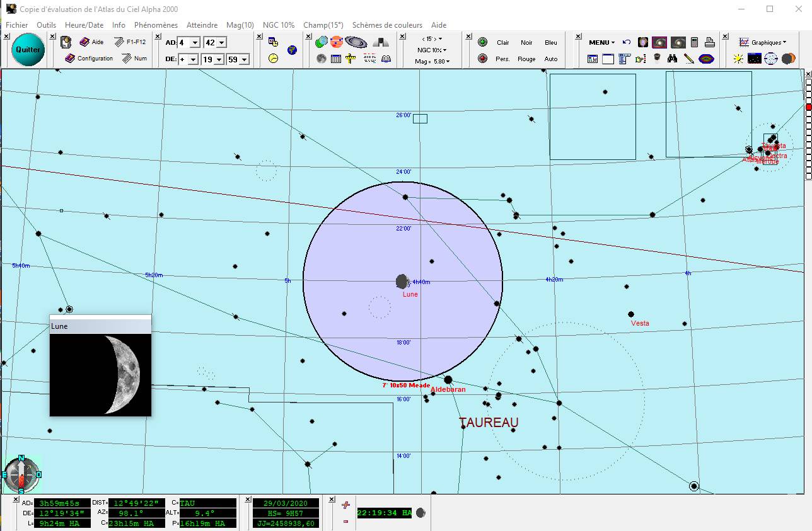Open the Mag 5.80 dropdown
The width and height of the screenshot is (812, 531).
pyautogui.click(x=431, y=61)
